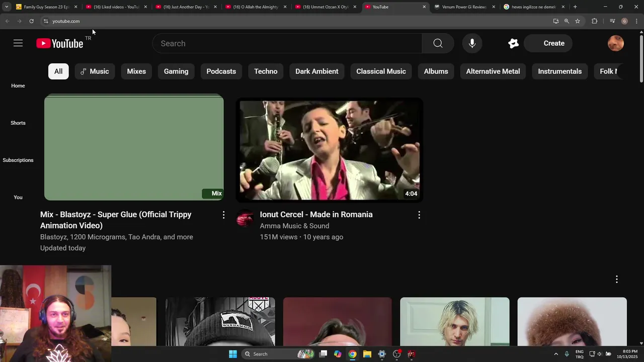The width and height of the screenshot is (644, 362).
Task: Open the Windows Start menu
Action: coord(232,354)
